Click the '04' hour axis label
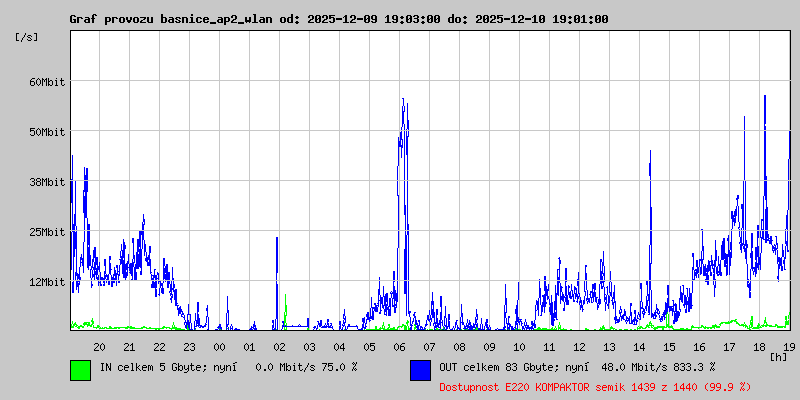 (339, 347)
